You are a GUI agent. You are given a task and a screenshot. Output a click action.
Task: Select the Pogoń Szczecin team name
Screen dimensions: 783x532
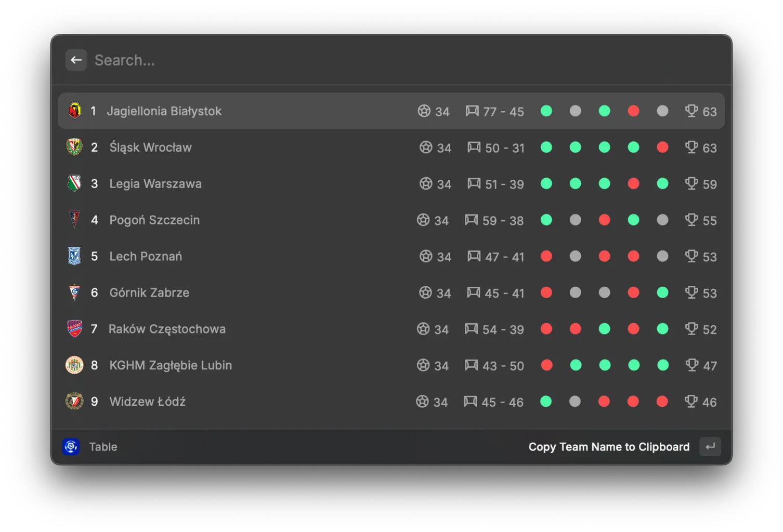154,220
